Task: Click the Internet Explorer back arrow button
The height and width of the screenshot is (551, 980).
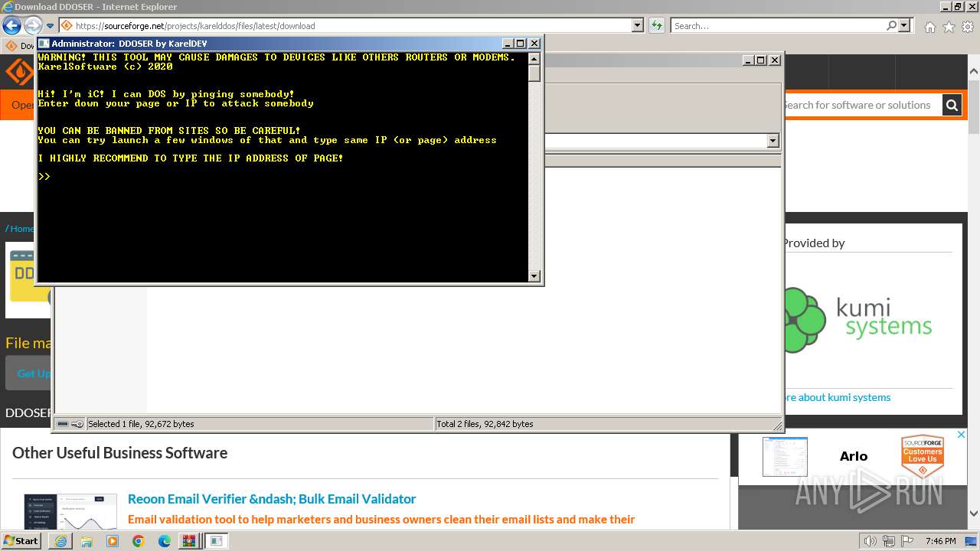Action: coord(11,25)
